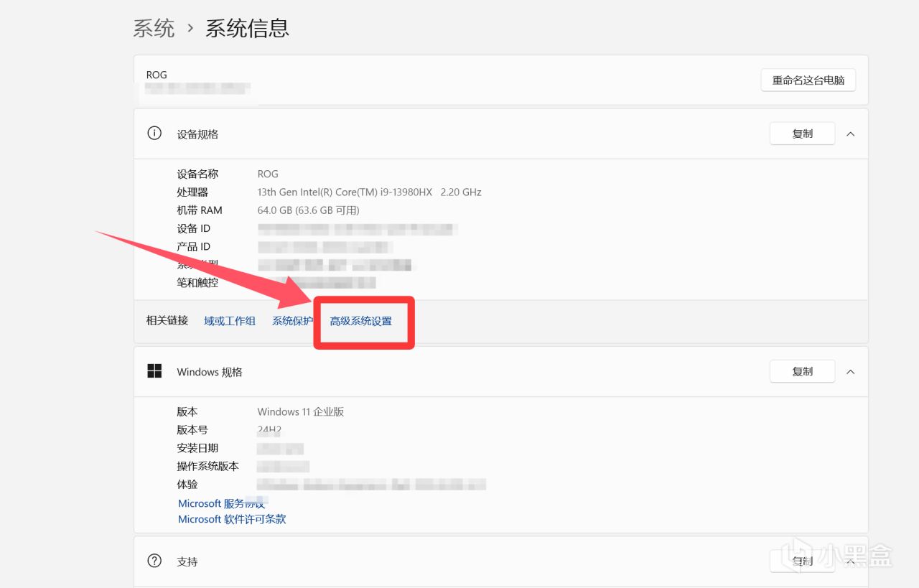Image resolution: width=919 pixels, height=588 pixels.
Task: Click the Windows logo icon beside Windows 规格
Action: click(154, 371)
